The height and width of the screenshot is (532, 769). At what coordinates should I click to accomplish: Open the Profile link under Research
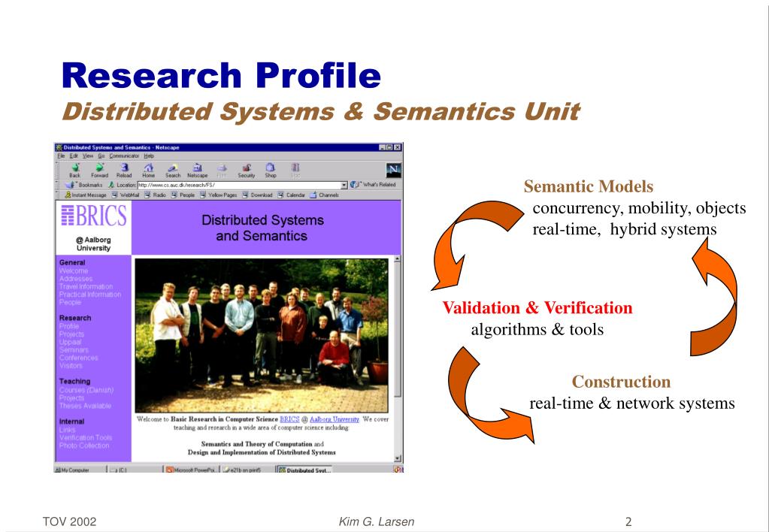click(x=69, y=326)
